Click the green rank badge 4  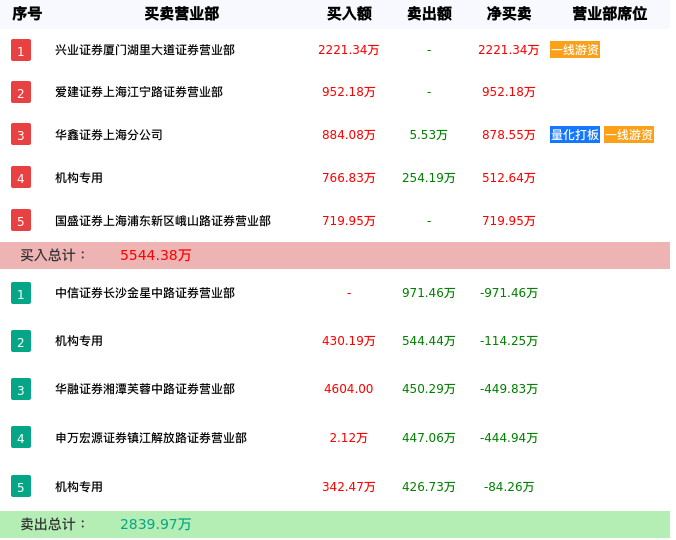(21, 437)
